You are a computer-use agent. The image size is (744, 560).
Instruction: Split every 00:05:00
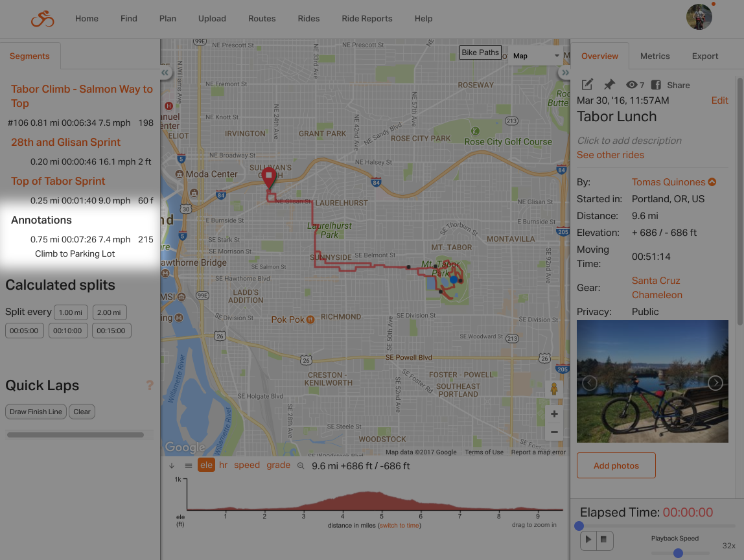[24, 331]
